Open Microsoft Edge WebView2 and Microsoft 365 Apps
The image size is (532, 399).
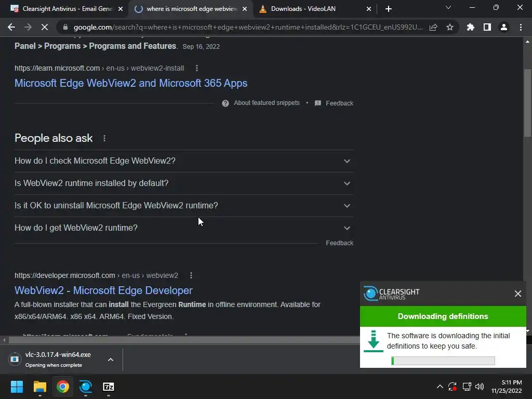click(x=131, y=83)
